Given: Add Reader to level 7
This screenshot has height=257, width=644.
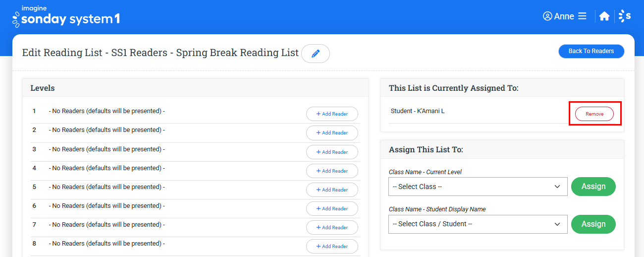Looking at the screenshot, I should 332,228.
